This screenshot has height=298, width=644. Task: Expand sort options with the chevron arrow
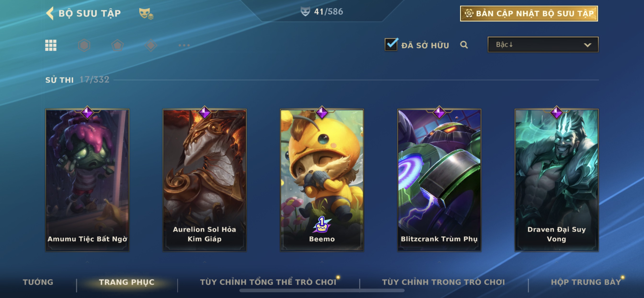[x=587, y=45]
